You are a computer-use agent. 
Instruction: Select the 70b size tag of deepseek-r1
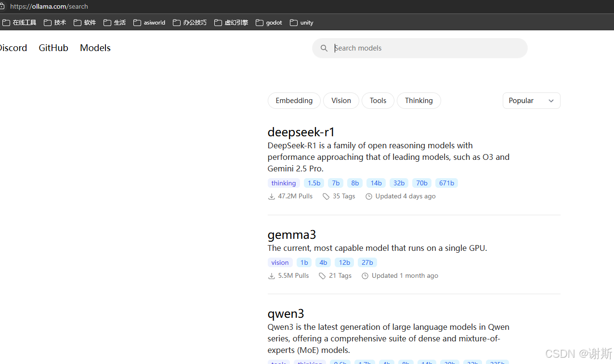(x=422, y=183)
